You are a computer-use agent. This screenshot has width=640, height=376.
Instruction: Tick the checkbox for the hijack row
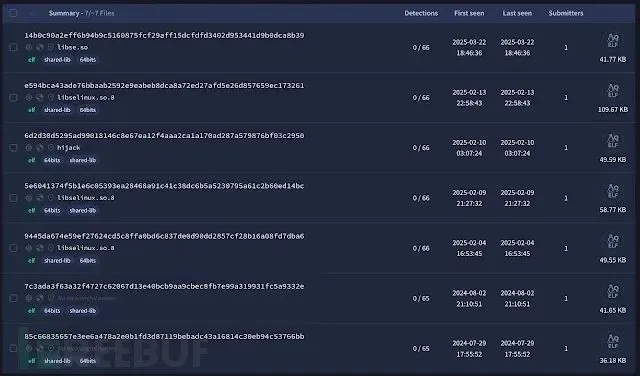pos(13,148)
